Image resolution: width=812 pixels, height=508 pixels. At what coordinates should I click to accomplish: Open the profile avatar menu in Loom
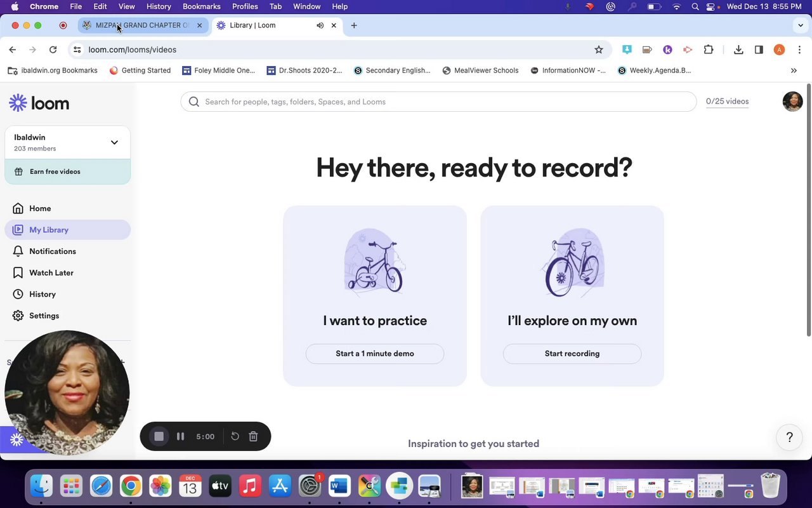pyautogui.click(x=792, y=102)
